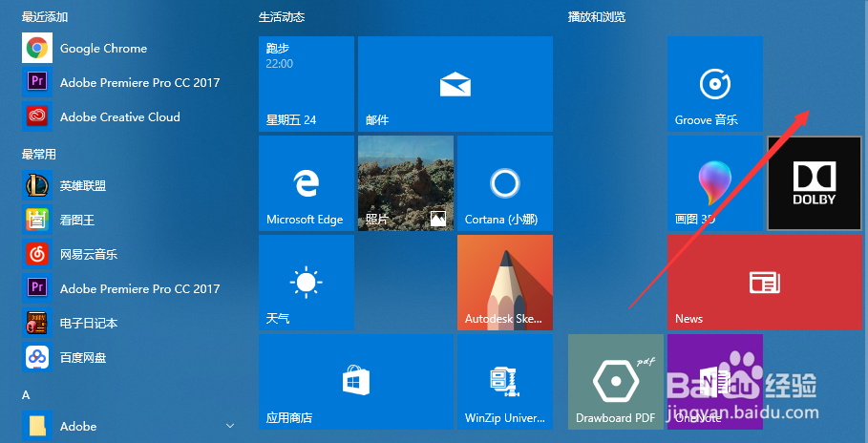Open the OneNote tile
Screen dimensions: 868x443
point(715,382)
